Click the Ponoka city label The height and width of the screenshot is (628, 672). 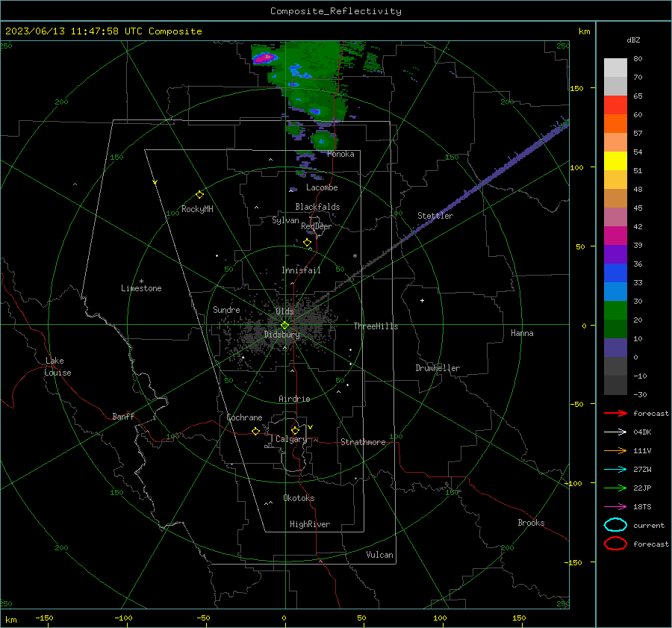click(340, 154)
